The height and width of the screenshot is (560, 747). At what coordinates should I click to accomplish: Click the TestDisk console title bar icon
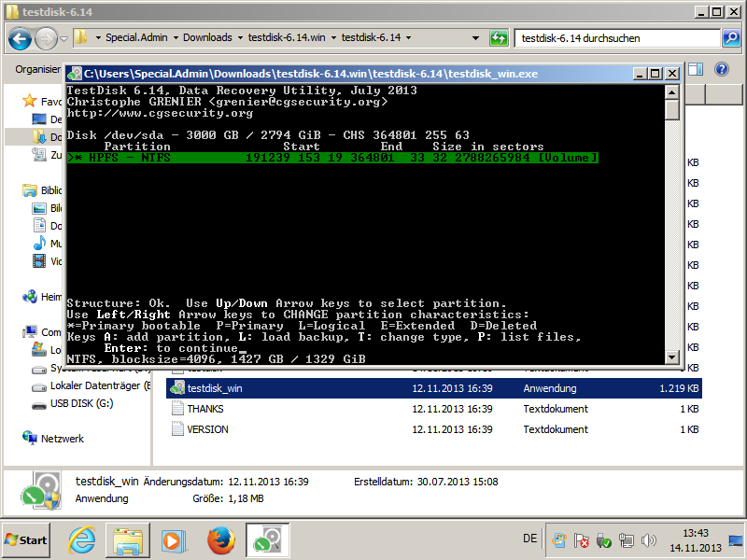coord(75,74)
